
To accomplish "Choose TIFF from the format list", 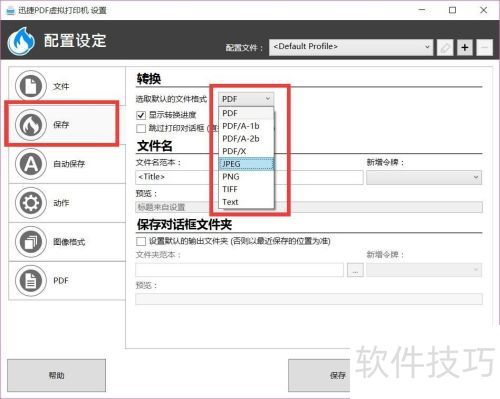I will point(246,189).
